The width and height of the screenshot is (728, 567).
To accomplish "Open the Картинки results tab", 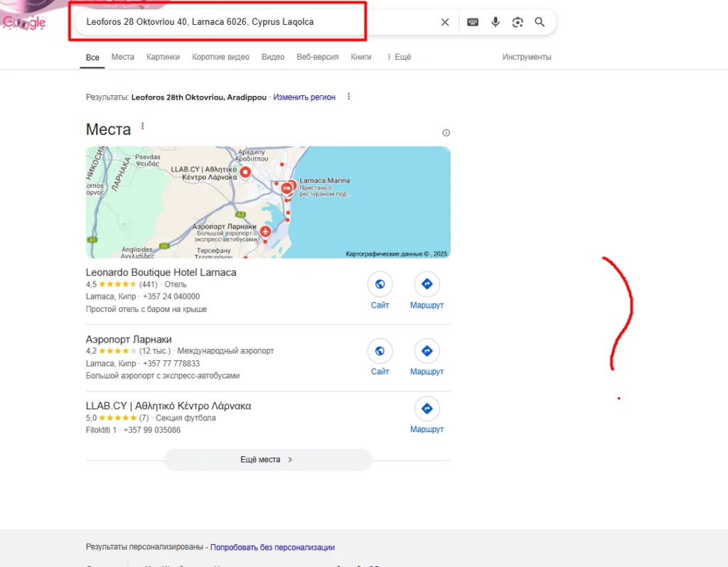I will (163, 57).
